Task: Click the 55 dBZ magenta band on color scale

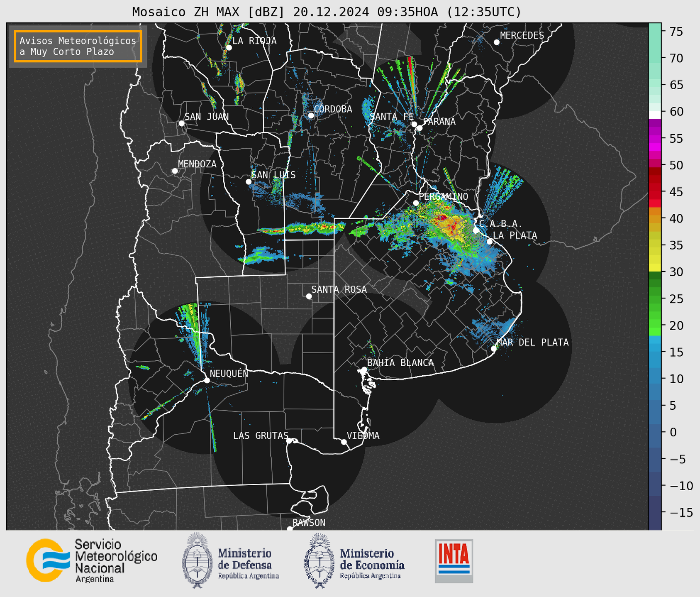Action: pyautogui.click(x=655, y=138)
